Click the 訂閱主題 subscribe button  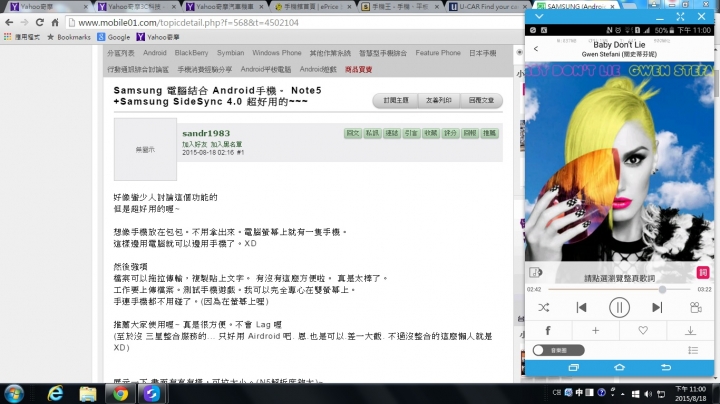(x=396, y=100)
